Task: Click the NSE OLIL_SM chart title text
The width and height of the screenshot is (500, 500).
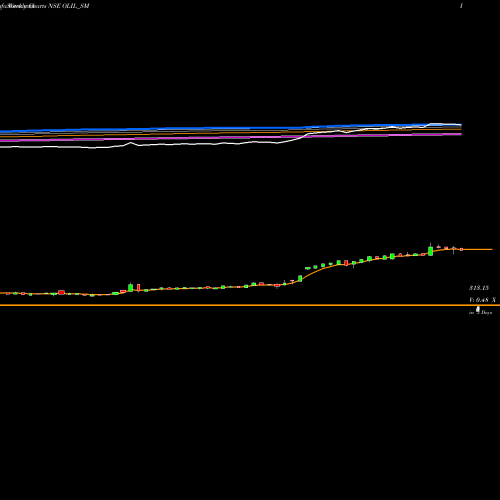Action: [x=69, y=6]
